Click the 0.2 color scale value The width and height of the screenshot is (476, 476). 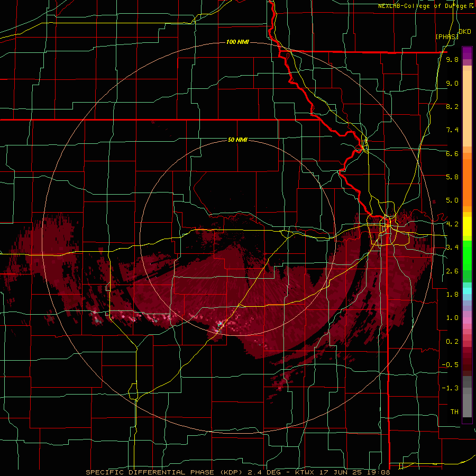452,342
